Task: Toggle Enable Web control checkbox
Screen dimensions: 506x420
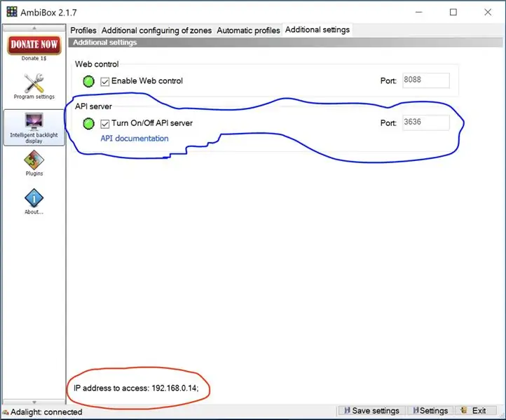Action: pos(104,82)
